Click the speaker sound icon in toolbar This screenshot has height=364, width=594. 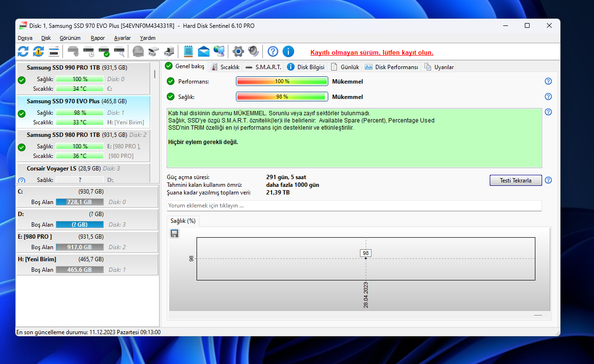tap(253, 51)
